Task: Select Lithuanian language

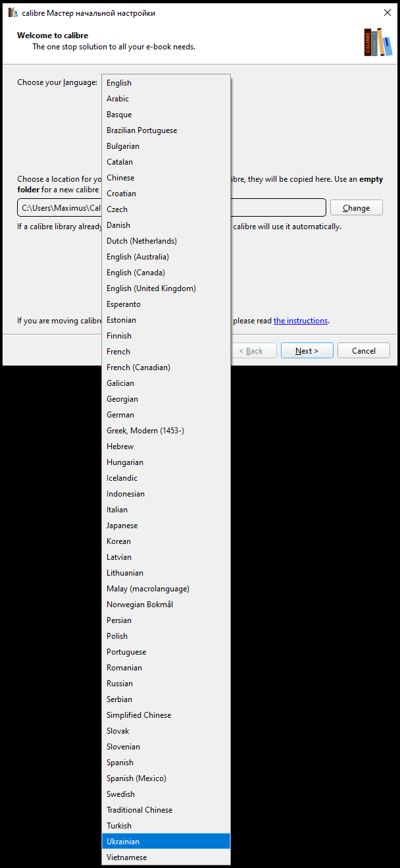Action: click(x=166, y=573)
